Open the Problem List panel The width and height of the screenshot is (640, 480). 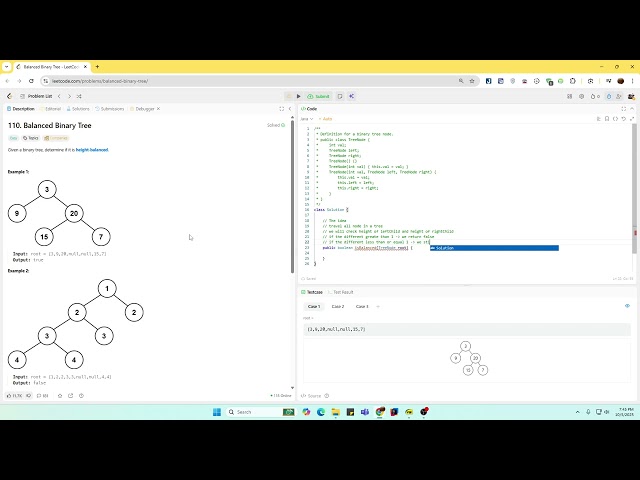36,96
